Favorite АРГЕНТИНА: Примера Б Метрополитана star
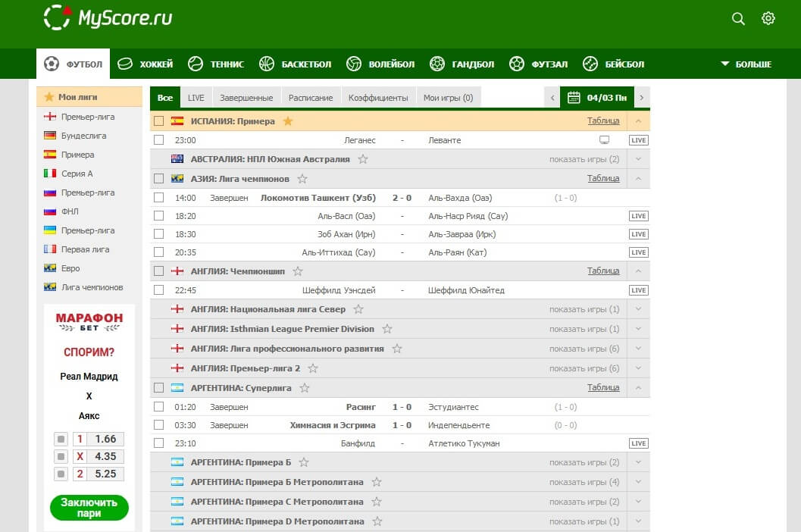The height and width of the screenshot is (532, 801). [377, 482]
